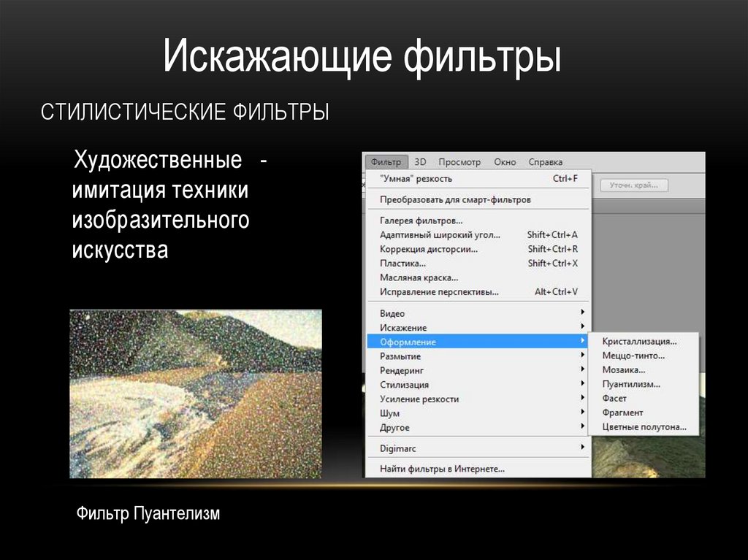
Task: Choose Меццо-тинто filter
Action: [644, 356]
